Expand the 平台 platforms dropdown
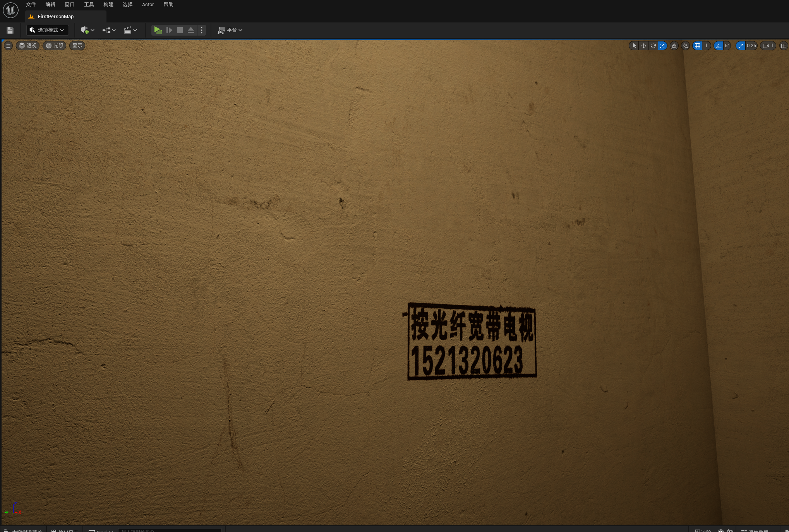This screenshot has width=789, height=532. tap(230, 30)
